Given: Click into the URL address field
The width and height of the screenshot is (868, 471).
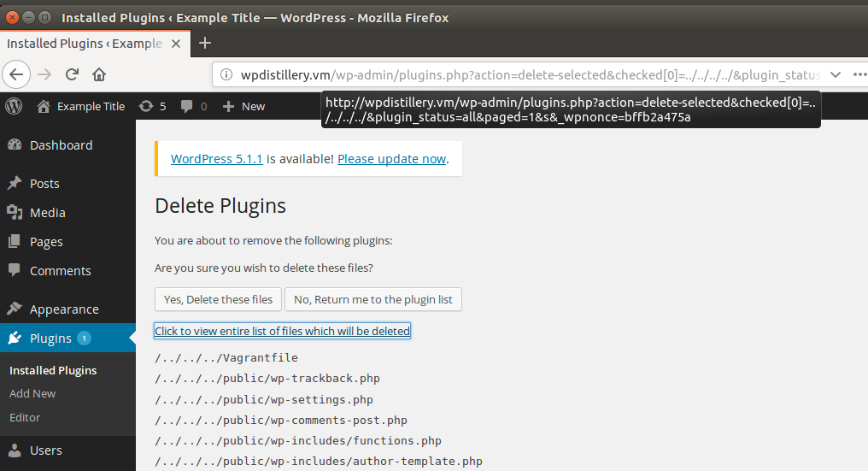Looking at the screenshot, I should [x=529, y=75].
